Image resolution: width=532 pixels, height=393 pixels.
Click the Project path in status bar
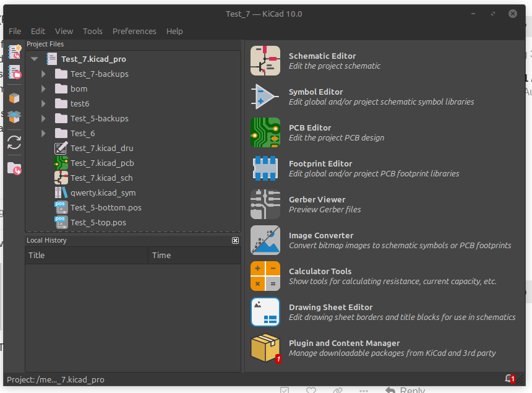pyautogui.click(x=55, y=380)
